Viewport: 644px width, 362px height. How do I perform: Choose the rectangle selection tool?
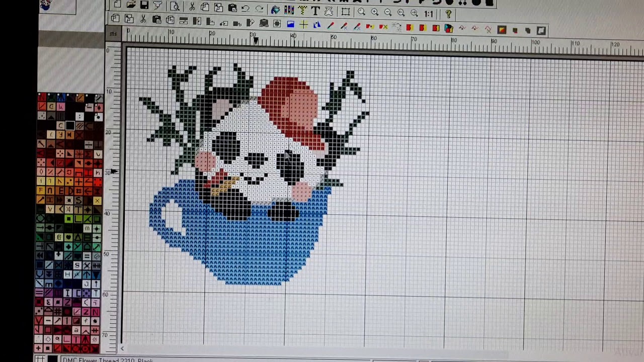pyautogui.click(x=345, y=12)
